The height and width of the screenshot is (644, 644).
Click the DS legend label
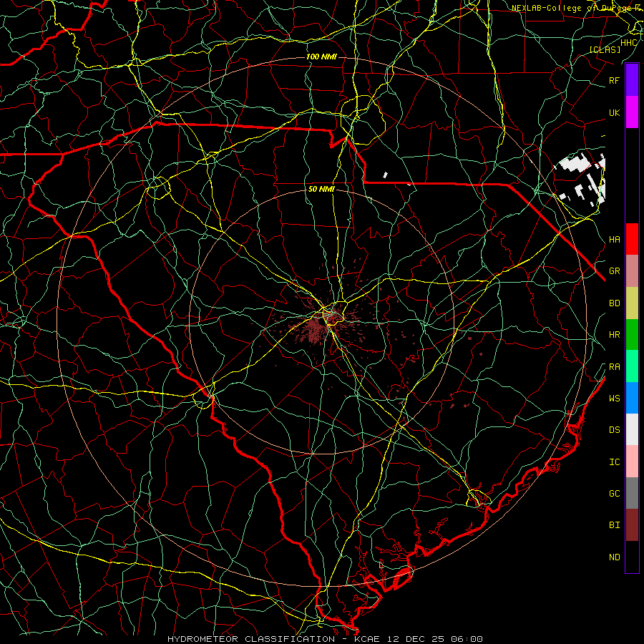pyautogui.click(x=614, y=430)
